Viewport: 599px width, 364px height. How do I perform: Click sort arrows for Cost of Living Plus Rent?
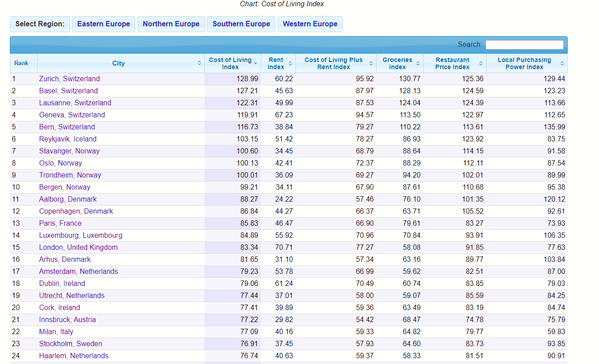click(x=371, y=63)
